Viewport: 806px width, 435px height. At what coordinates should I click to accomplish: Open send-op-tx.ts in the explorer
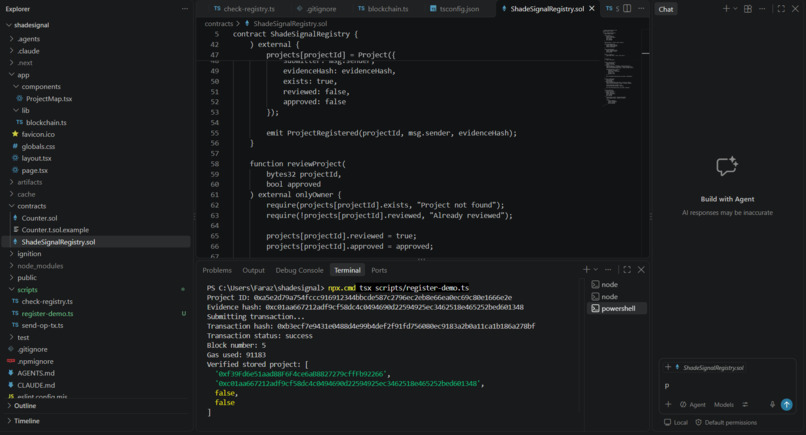pyautogui.click(x=42, y=325)
